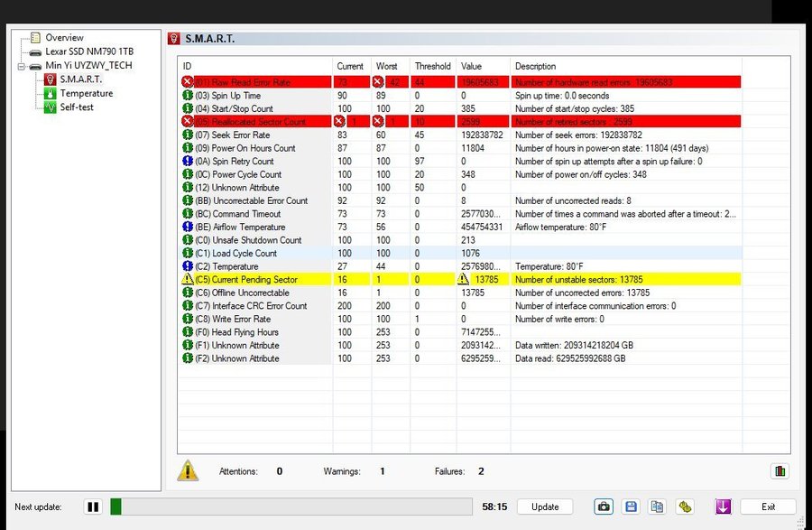Click the copy report icon
Image resolution: width=812 pixels, height=530 pixels.
click(x=658, y=507)
